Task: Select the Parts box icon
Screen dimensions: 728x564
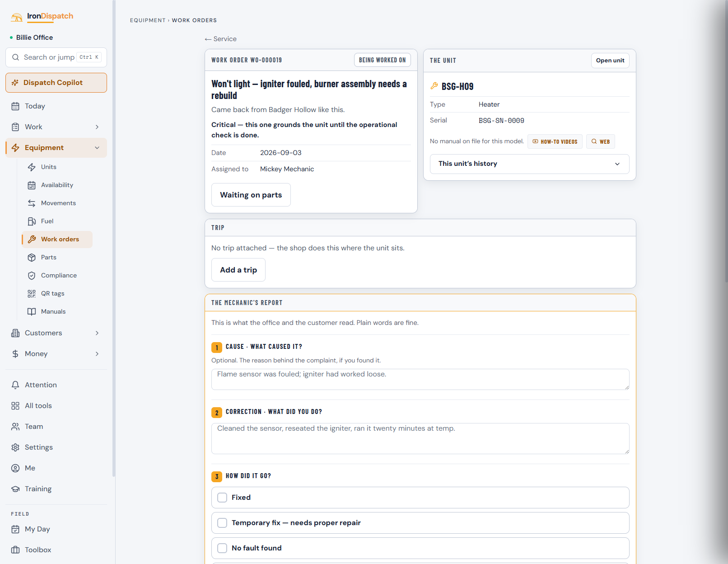Action: coord(32,258)
